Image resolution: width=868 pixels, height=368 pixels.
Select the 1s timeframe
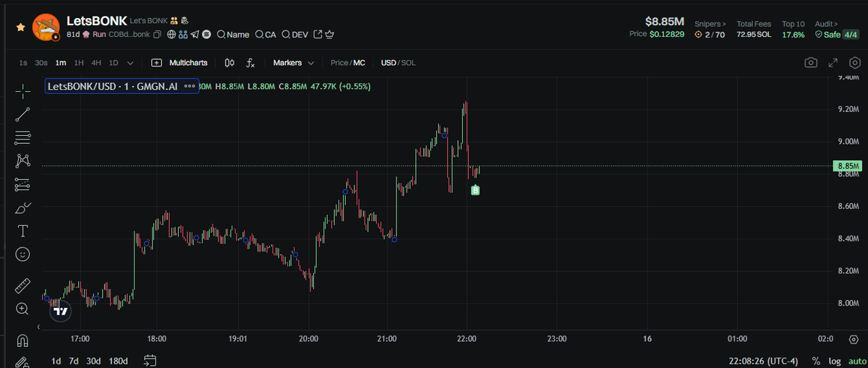23,63
